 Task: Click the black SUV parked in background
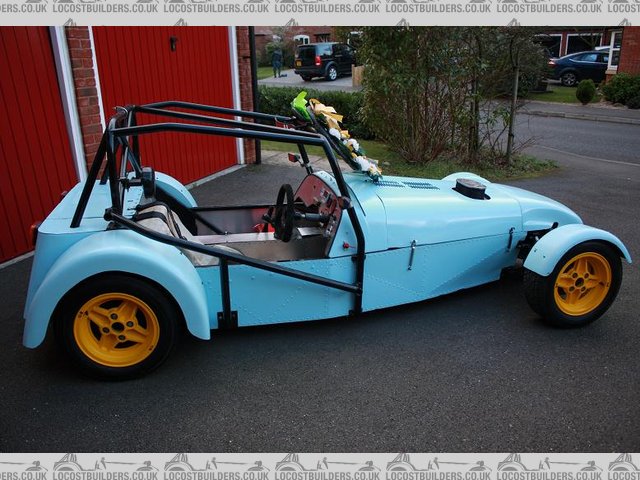[x=323, y=60]
